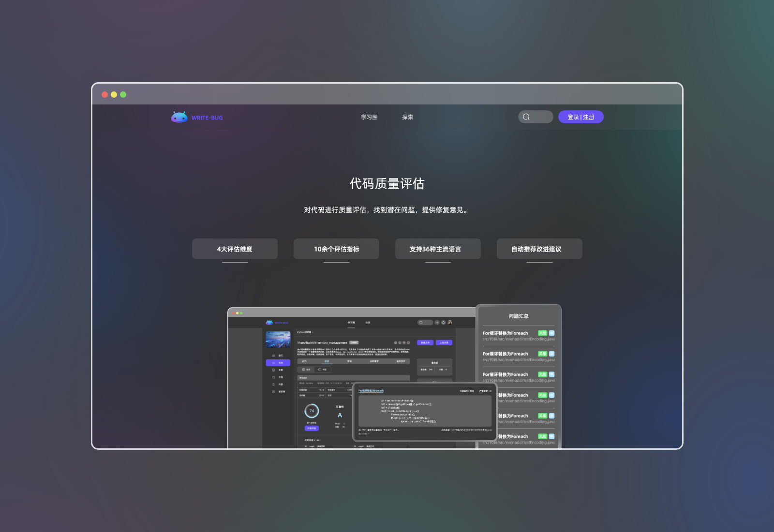
Task: Click the circular score ring showing 74
Action: tap(312, 411)
